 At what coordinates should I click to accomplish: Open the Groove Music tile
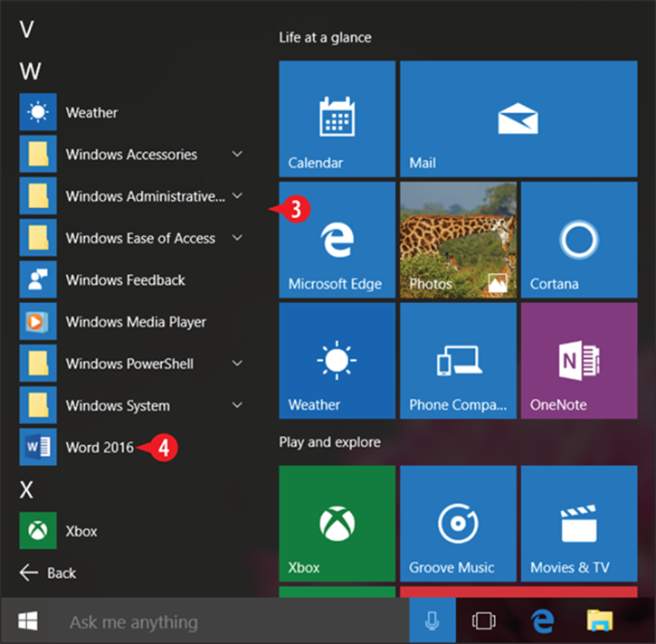(x=459, y=524)
